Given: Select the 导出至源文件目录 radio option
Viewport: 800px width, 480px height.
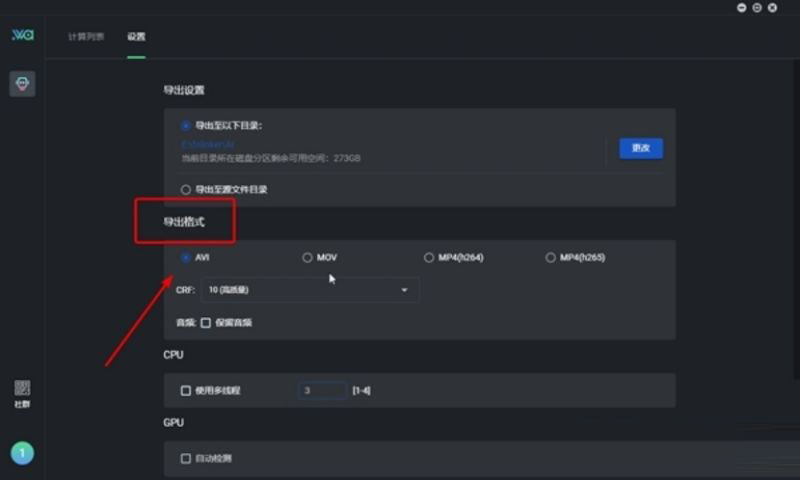Looking at the screenshot, I should (186, 190).
